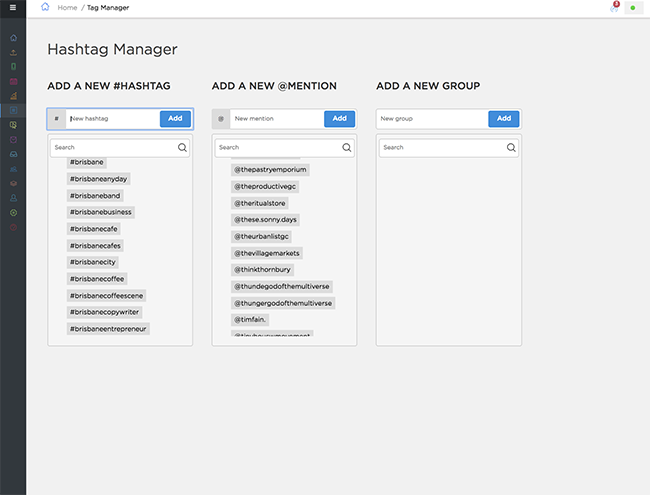Select the @timfain. mention
This screenshot has width=650, height=495.
pyautogui.click(x=250, y=320)
